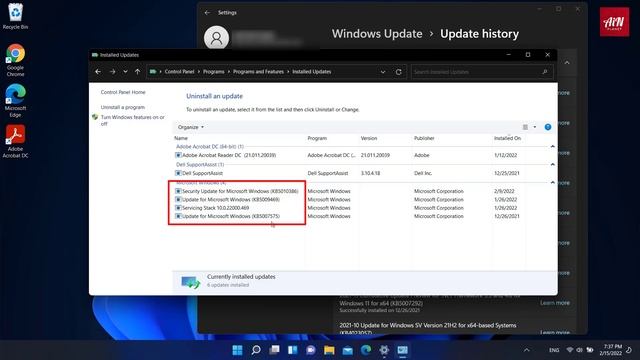
Task: Open the blue help icon
Action: (x=548, y=127)
